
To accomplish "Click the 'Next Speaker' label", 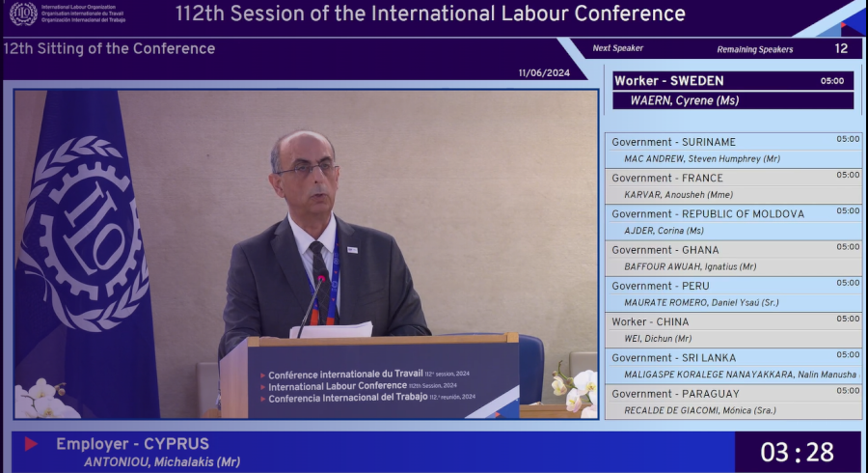I will pos(618,48).
